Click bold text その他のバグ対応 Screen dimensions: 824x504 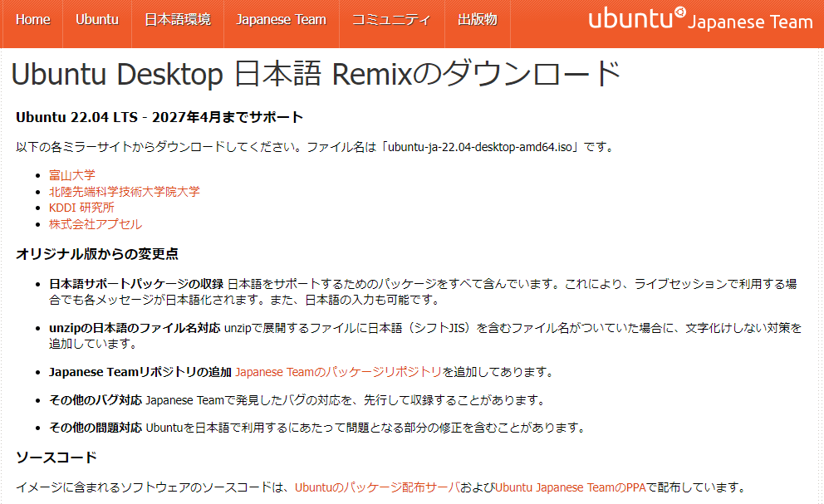(96, 400)
